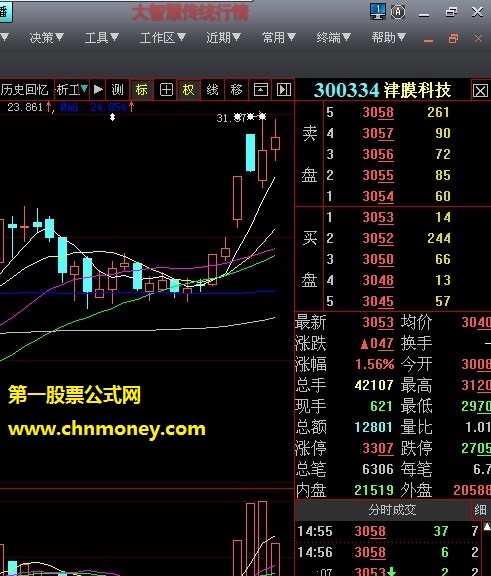Click the hexagon A icon in title bar
The height and width of the screenshot is (576, 491).
pyautogui.click(x=398, y=12)
